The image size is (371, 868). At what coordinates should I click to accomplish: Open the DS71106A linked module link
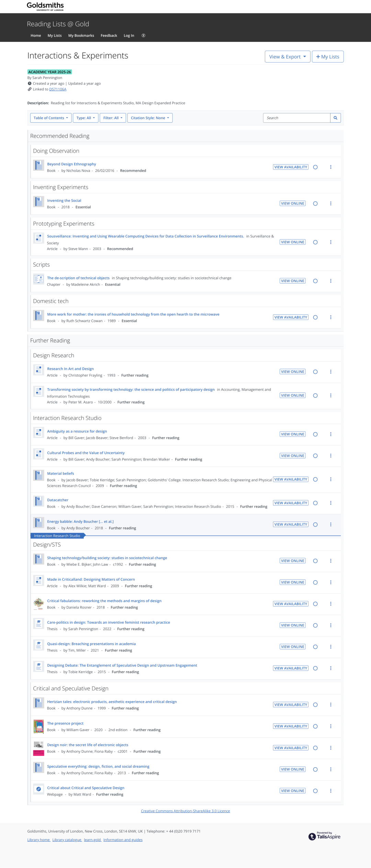58,89
